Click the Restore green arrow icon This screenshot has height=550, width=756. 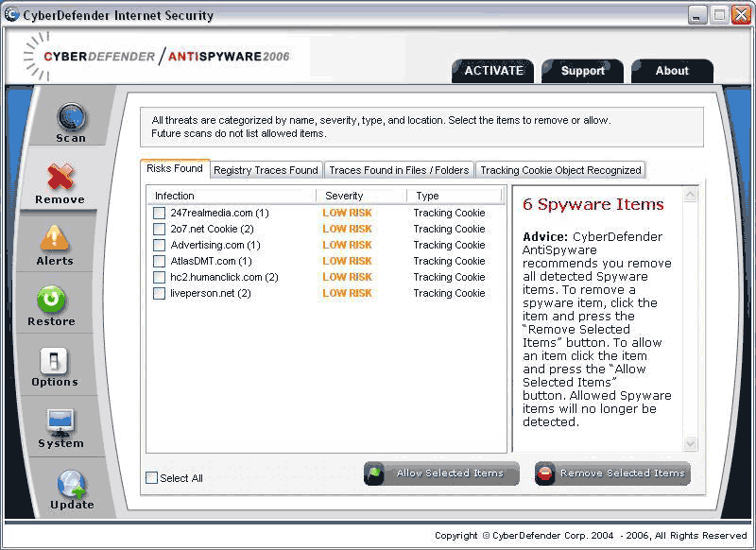point(51,300)
